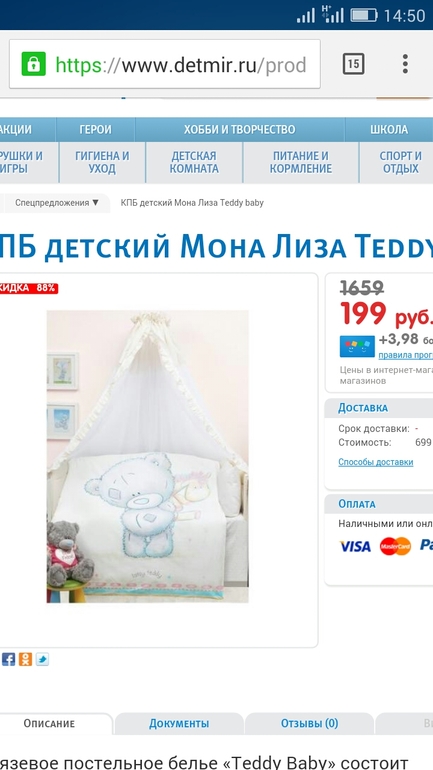Screen dimensions: 433x770
Task: Share the product on Odnoklassniki
Action: tap(26, 659)
